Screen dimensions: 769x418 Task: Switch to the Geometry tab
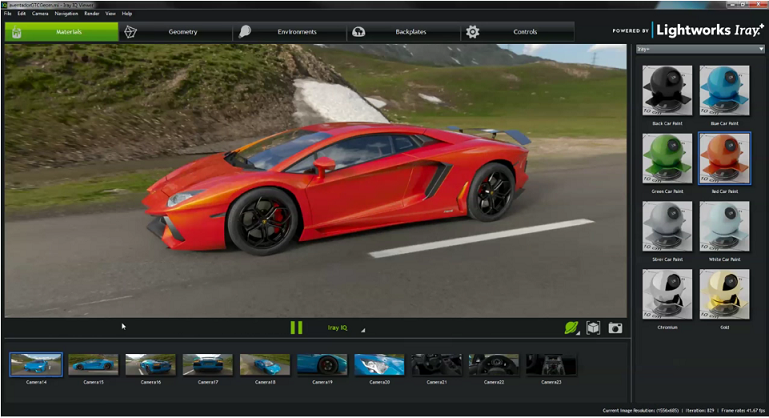coord(176,32)
